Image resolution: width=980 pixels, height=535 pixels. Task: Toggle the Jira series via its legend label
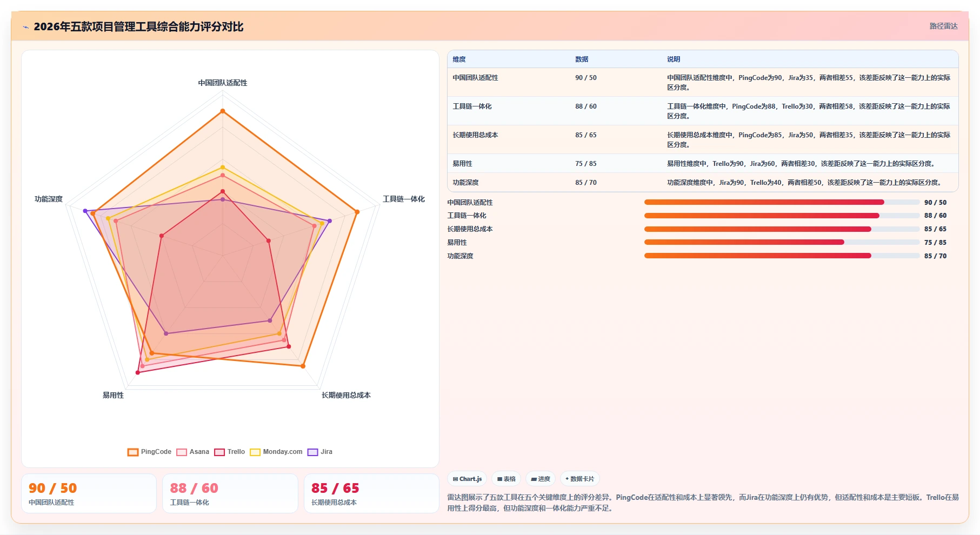click(x=326, y=452)
